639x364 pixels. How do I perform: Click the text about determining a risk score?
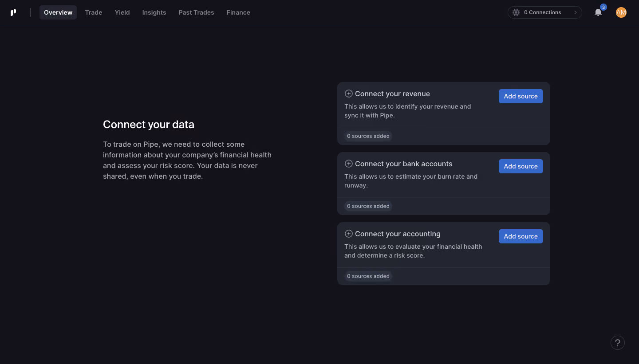click(413, 251)
